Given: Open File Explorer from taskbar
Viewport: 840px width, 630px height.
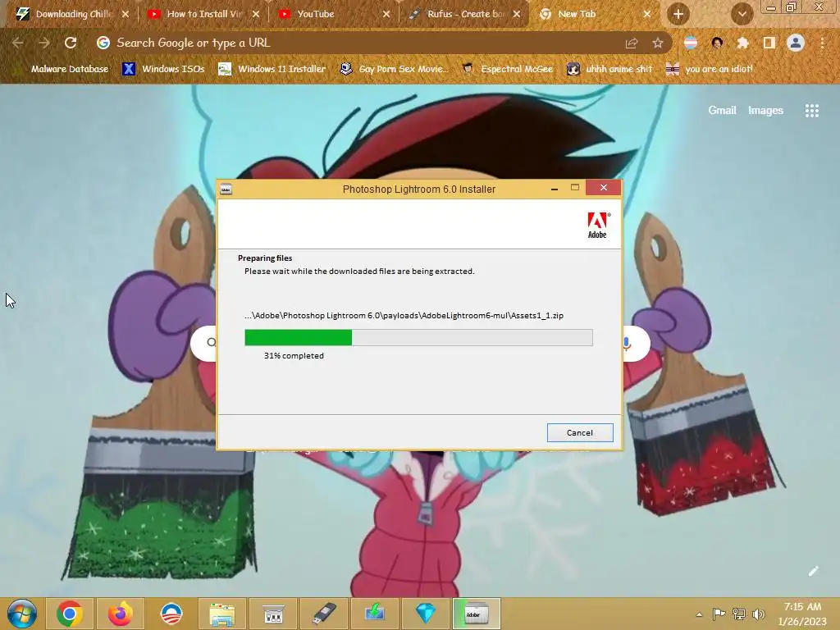Looking at the screenshot, I should tap(221, 614).
